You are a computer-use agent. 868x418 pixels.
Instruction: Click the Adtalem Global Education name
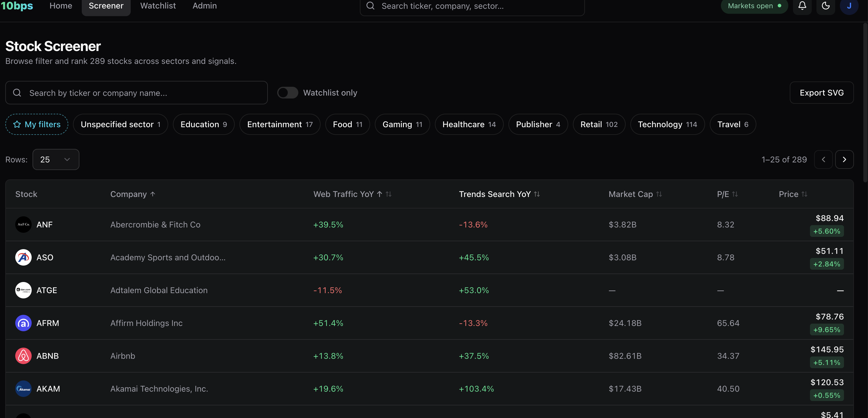click(x=159, y=290)
